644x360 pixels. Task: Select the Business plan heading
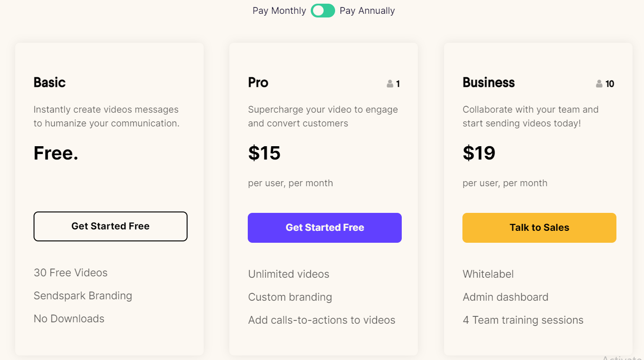click(489, 82)
